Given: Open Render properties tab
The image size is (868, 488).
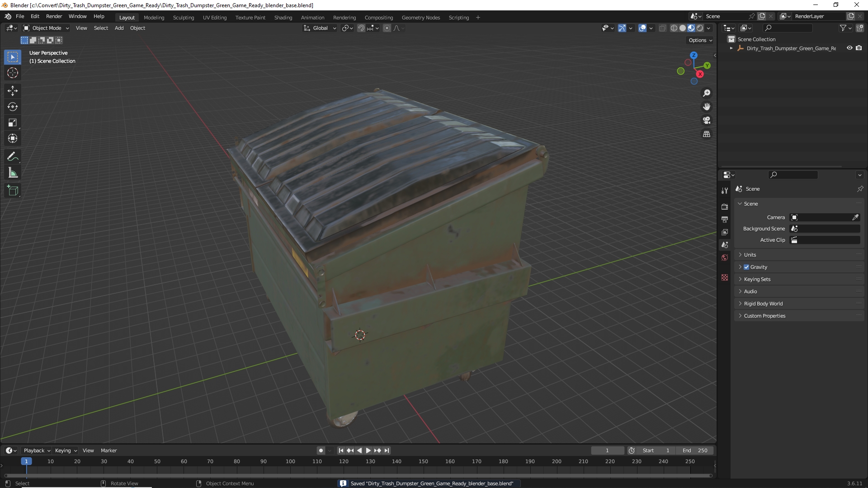Looking at the screenshot, I should tap(725, 206).
